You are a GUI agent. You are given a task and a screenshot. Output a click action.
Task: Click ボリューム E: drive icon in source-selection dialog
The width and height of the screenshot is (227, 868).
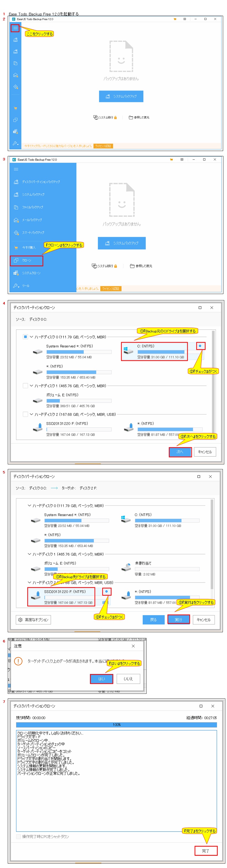[x=37, y=401]
